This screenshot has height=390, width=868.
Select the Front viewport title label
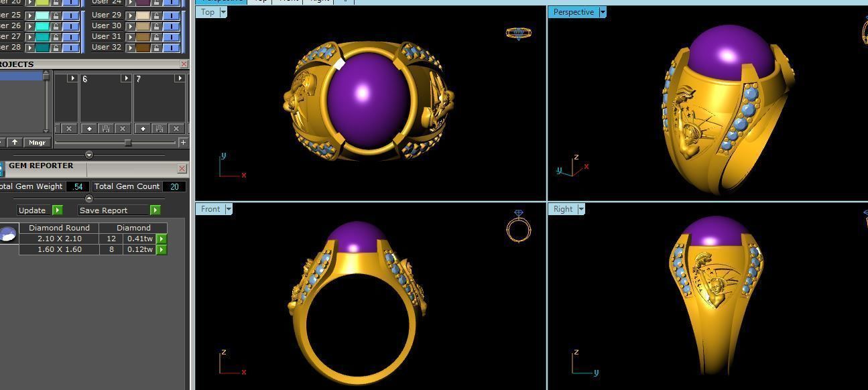pos(210,209)
